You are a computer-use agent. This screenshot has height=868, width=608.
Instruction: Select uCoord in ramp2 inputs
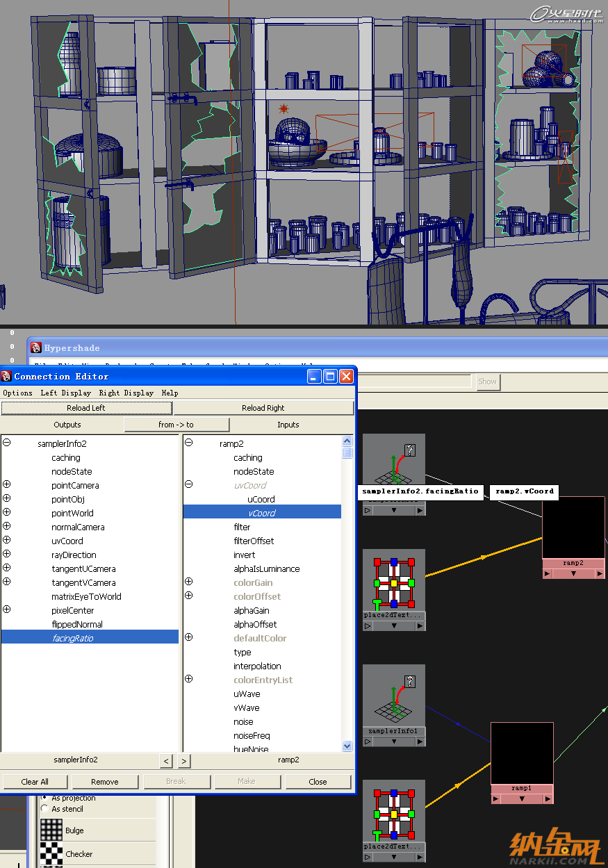coord(261,499)
